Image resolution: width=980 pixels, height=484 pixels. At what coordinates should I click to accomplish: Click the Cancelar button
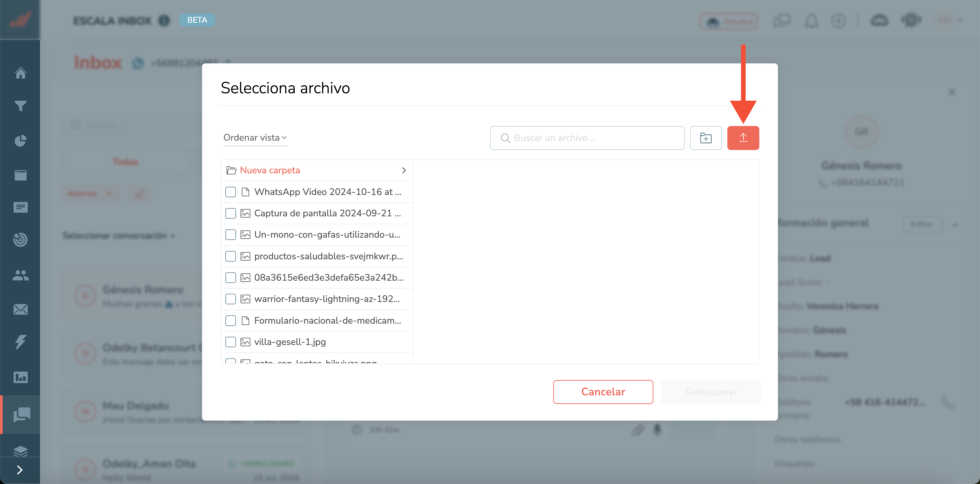[x=603, y=392]
